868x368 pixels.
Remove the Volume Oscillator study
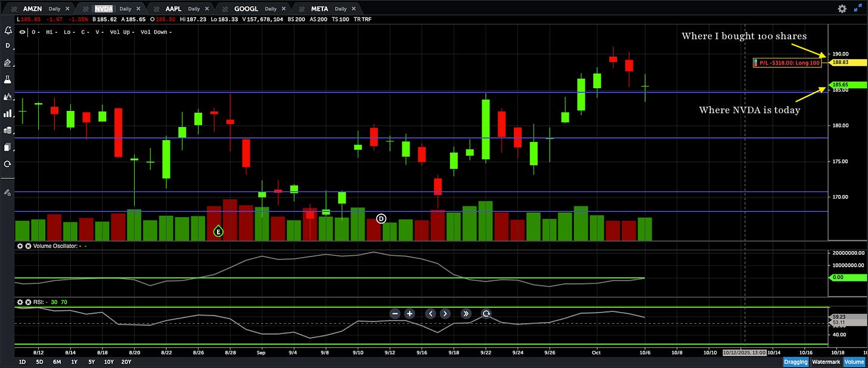click(27, 246)
